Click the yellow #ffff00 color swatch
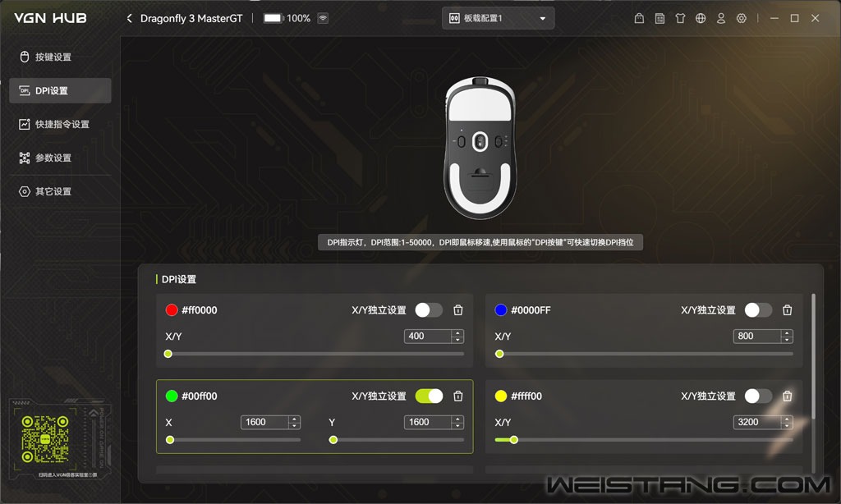841x504 pixels. 501,396
